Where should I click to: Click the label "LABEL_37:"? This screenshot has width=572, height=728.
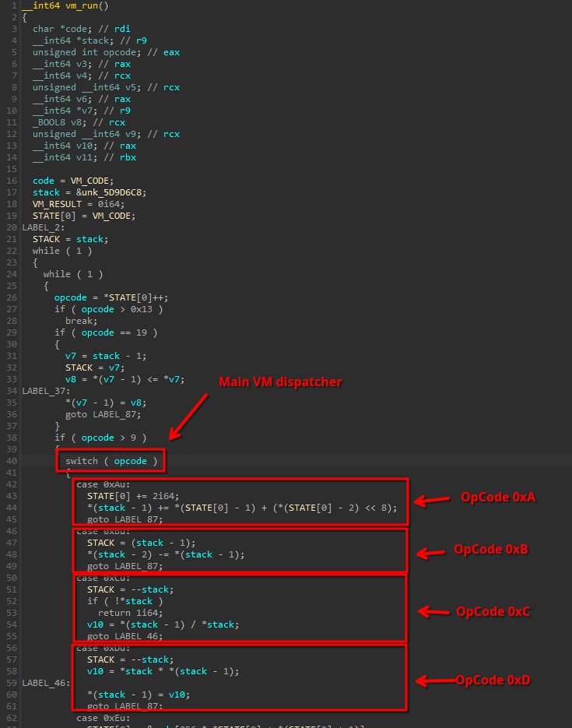coord(47,391)
